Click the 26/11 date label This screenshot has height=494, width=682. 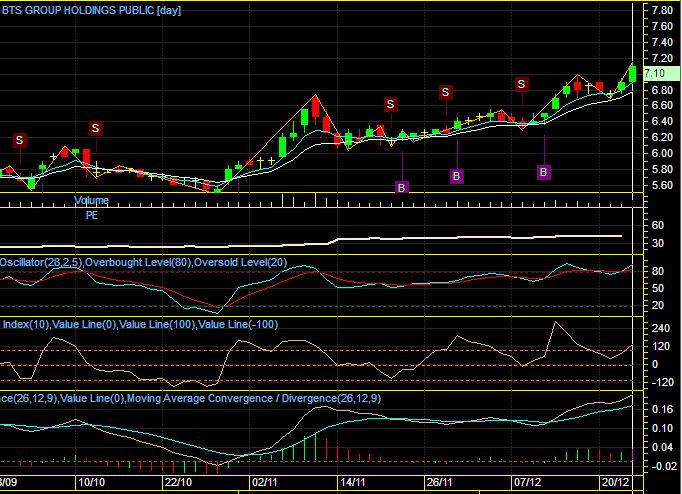click(439, 482)
